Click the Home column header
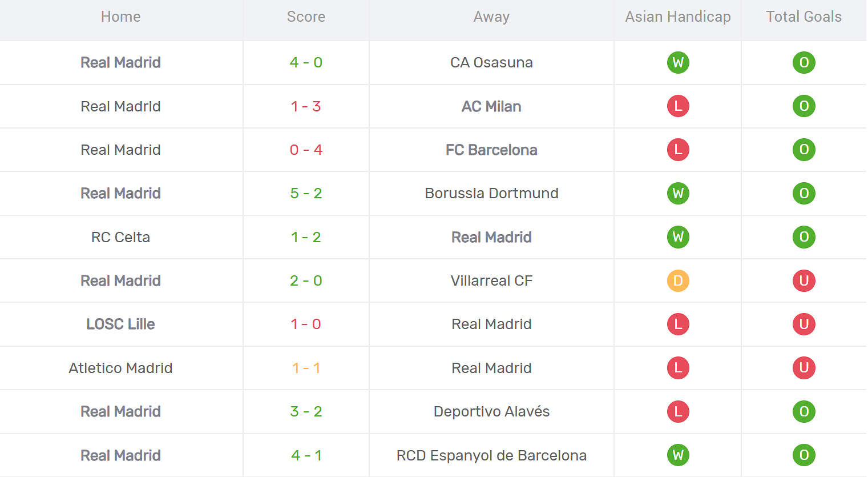Image resolution: width=868 pixels, height=477 pixels. tap(120, 17)
